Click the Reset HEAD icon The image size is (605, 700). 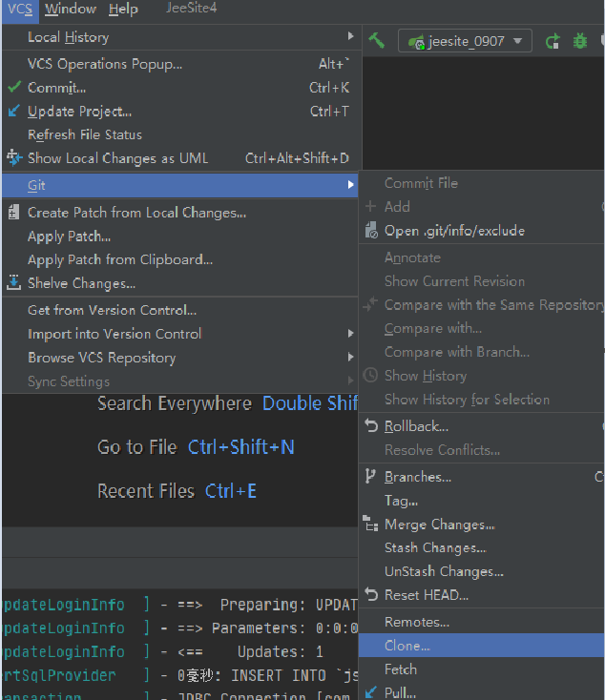[x=371, y=595]
